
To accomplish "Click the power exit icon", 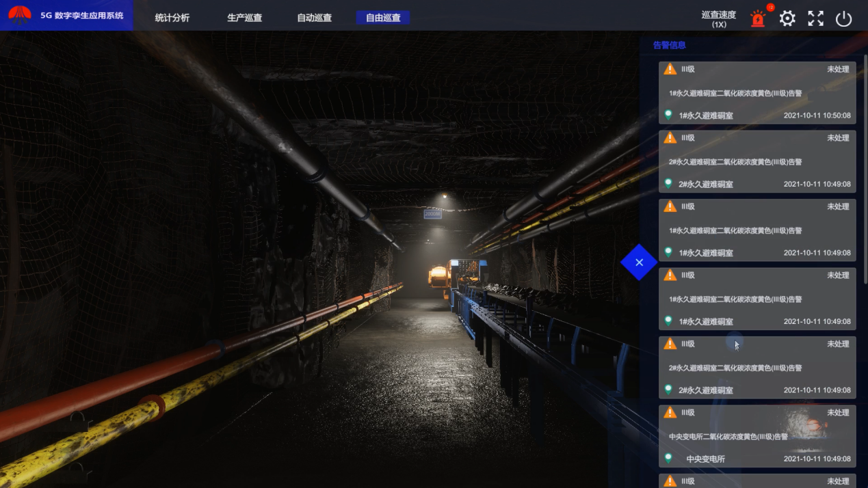I will pyautogui.click(x=844, y=18).
